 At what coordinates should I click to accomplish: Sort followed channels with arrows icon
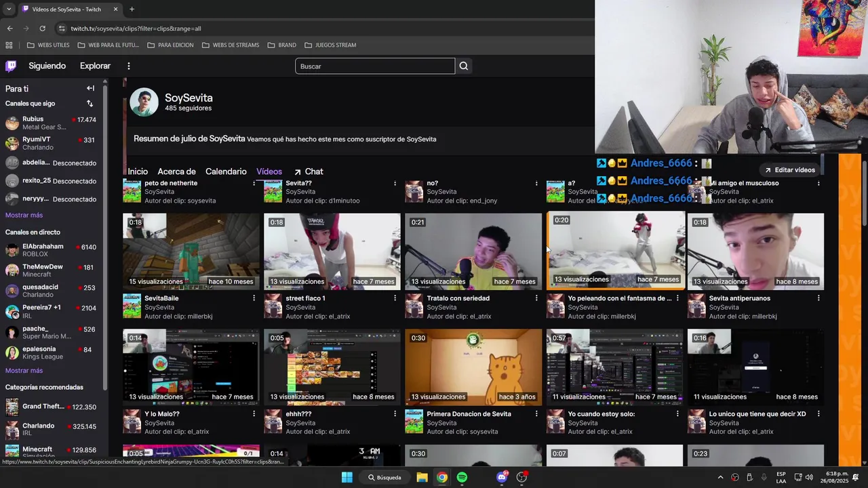click(90, 104)
